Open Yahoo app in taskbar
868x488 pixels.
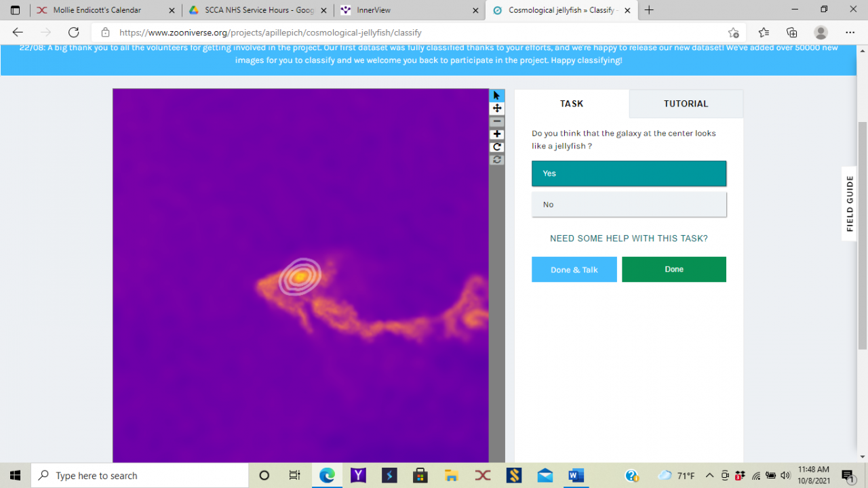pyautogui.click(x=358, y=475)
